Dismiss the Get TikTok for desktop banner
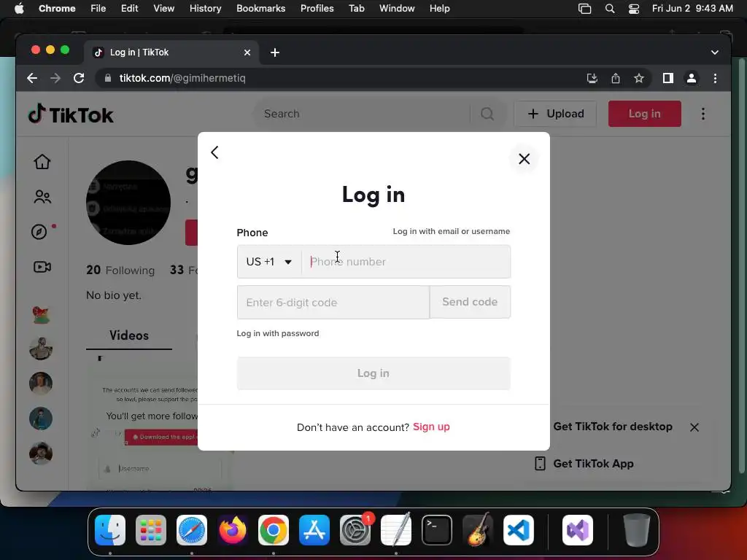Image resolution: width=747 pixels, height=560 pixels. [x=694, y=427]
